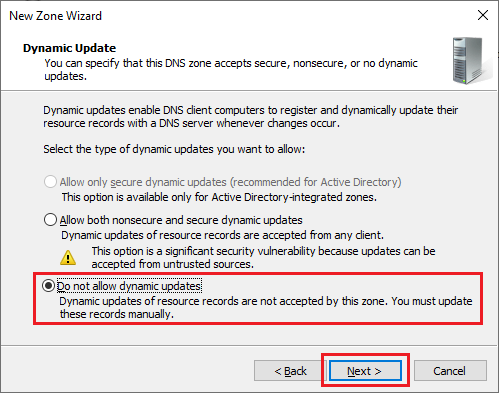Click 'You must update these records manually' text
499x393 pixels.
coord(266,307)
